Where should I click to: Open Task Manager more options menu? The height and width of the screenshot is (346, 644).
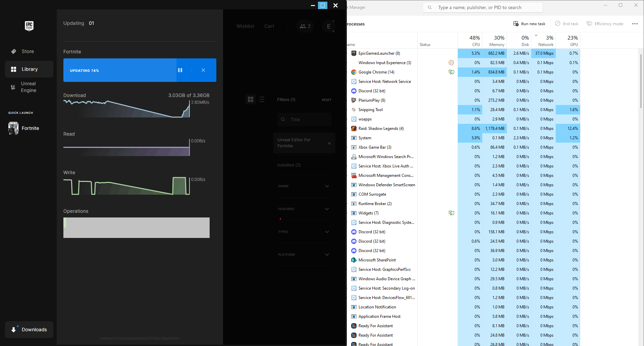pos(635,24)
